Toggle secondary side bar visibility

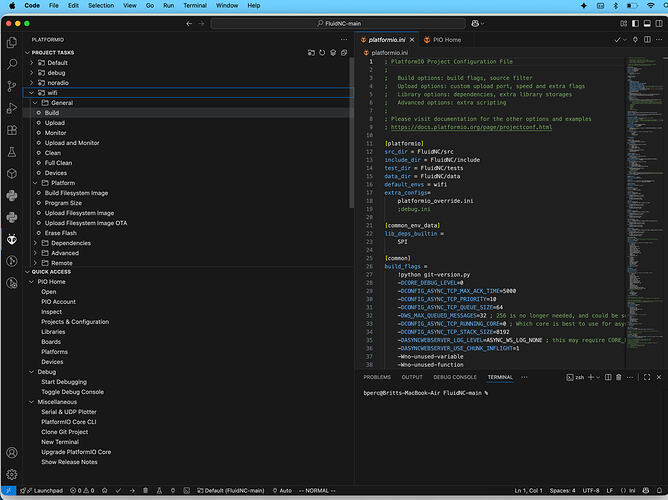pos(659,23)
